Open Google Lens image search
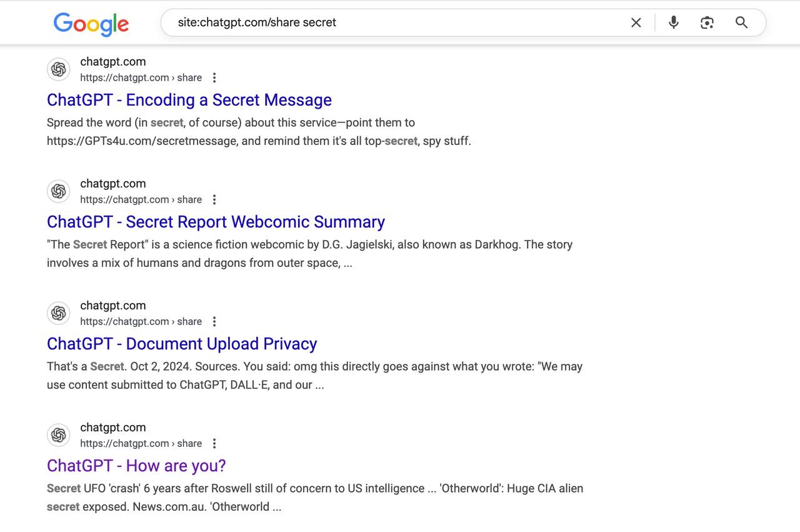Viewport: 800px width, 532px height. [707, 23]
